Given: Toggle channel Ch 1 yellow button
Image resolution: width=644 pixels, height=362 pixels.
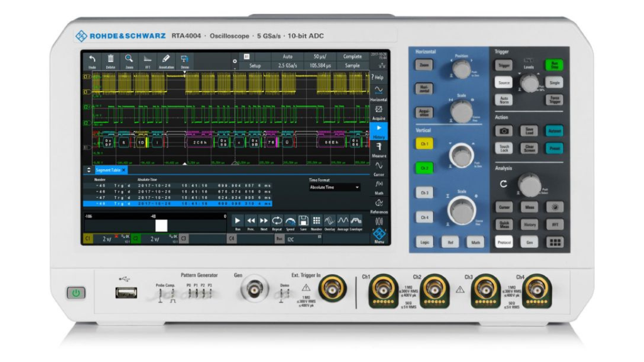Looking at the screenshot, I should 424,144.
